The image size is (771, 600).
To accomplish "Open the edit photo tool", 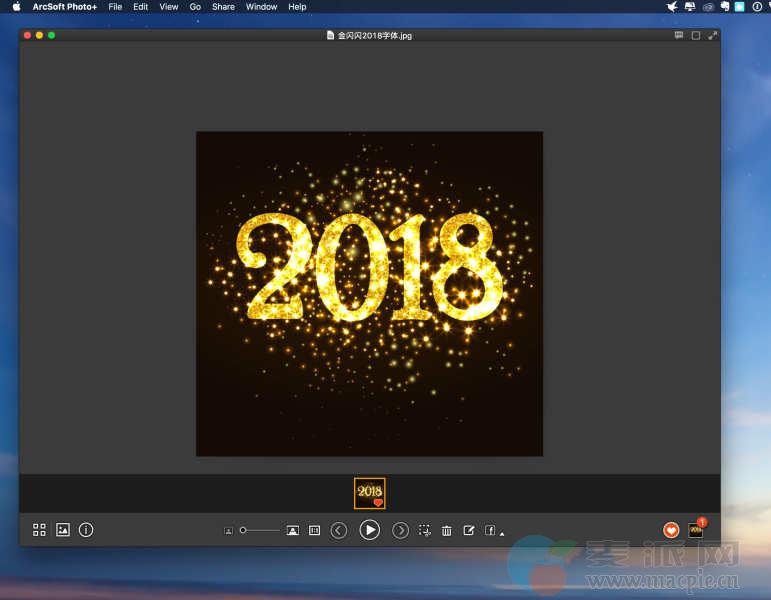I will click(469, 530).
